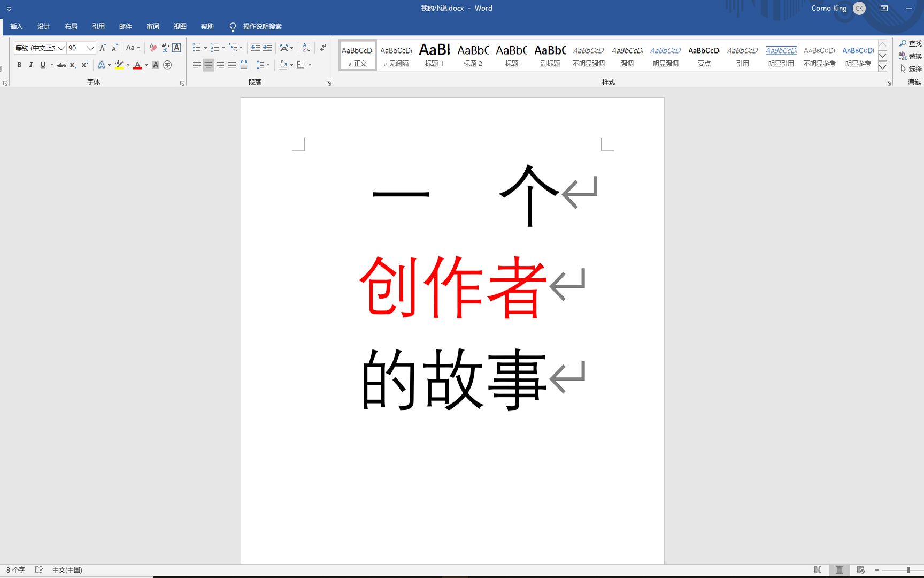Click the Corno King account avatar
924x578 pixels.
[859, 8]
